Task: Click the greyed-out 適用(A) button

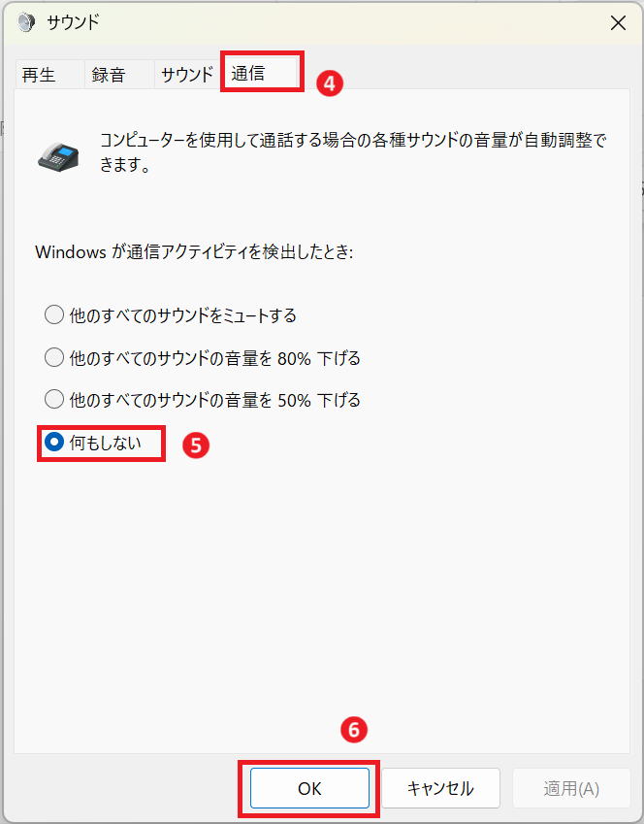Action: pyautogui.click(x=571, y=788)
